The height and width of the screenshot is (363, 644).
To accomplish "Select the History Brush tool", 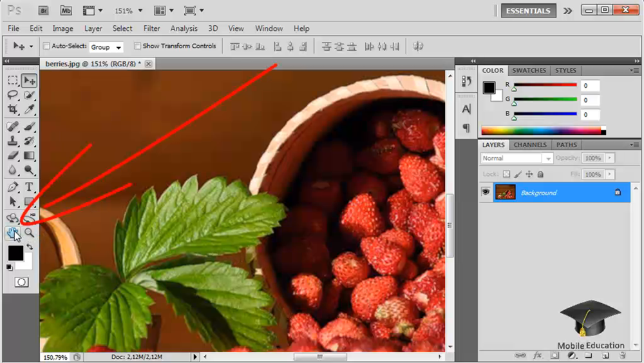I will 29,141.
